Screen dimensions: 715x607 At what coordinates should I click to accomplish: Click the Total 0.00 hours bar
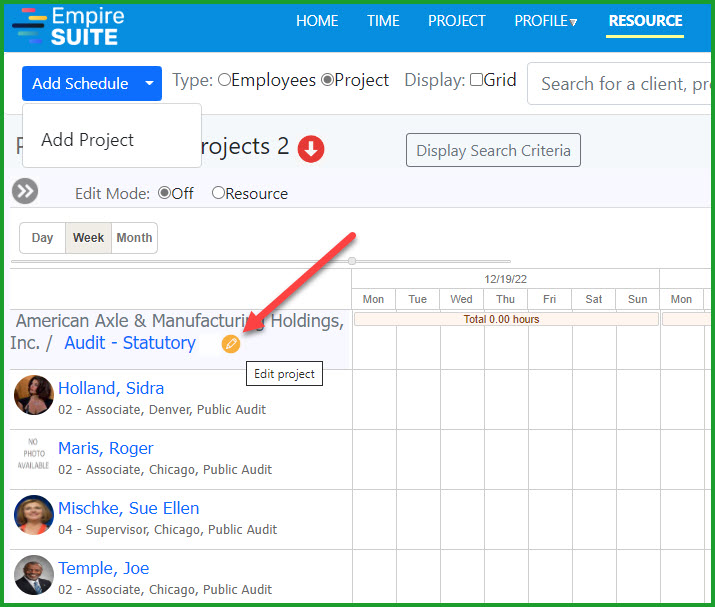click(x=506, y=319)
